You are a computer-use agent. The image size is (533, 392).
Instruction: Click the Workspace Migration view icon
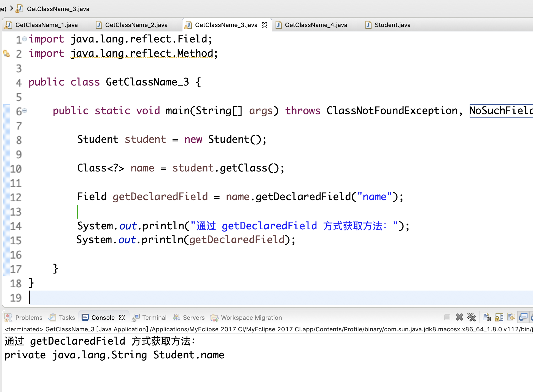[214, 318]
